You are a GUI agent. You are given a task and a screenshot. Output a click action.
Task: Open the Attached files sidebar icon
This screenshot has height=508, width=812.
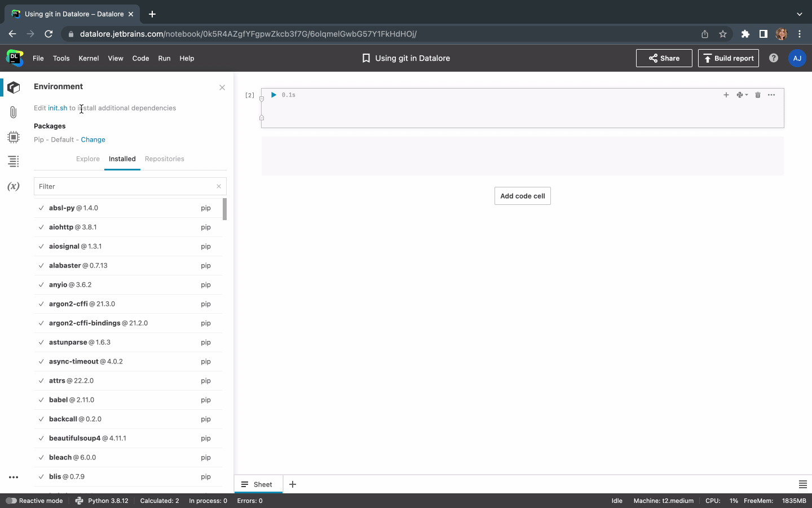pyautogui.click(x=14, y=112)
